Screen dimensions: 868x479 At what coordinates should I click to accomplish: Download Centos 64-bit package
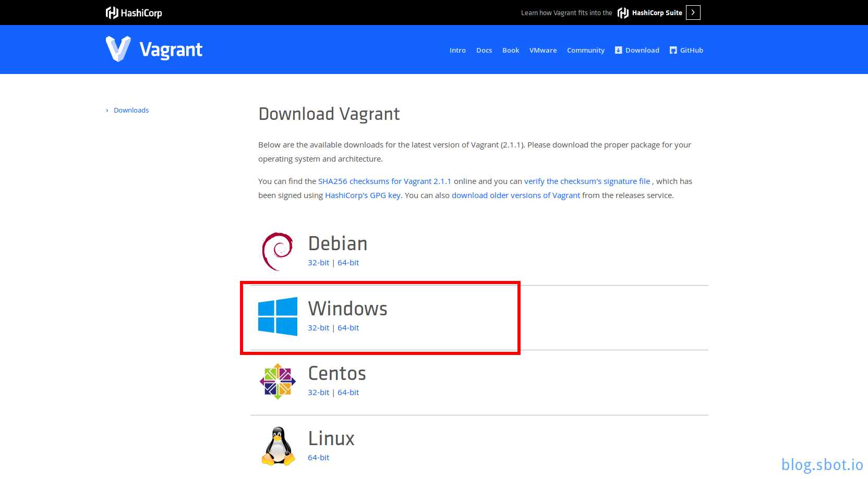[348, 392]
